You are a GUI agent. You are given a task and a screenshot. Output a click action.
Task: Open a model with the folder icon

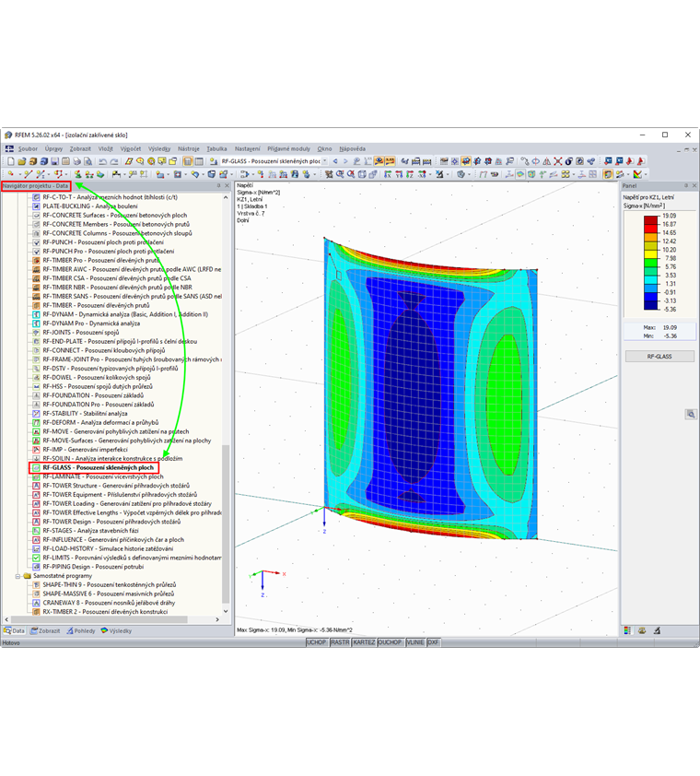22,161
